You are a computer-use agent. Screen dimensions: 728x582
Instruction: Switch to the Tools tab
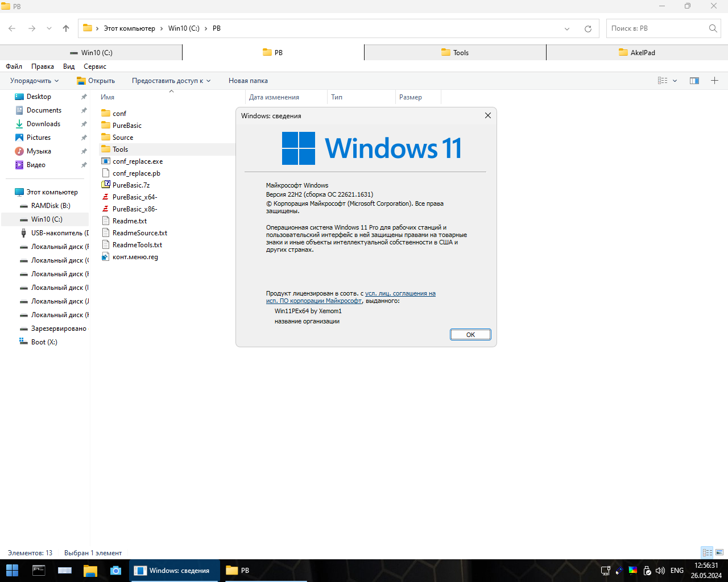[455, 52]
